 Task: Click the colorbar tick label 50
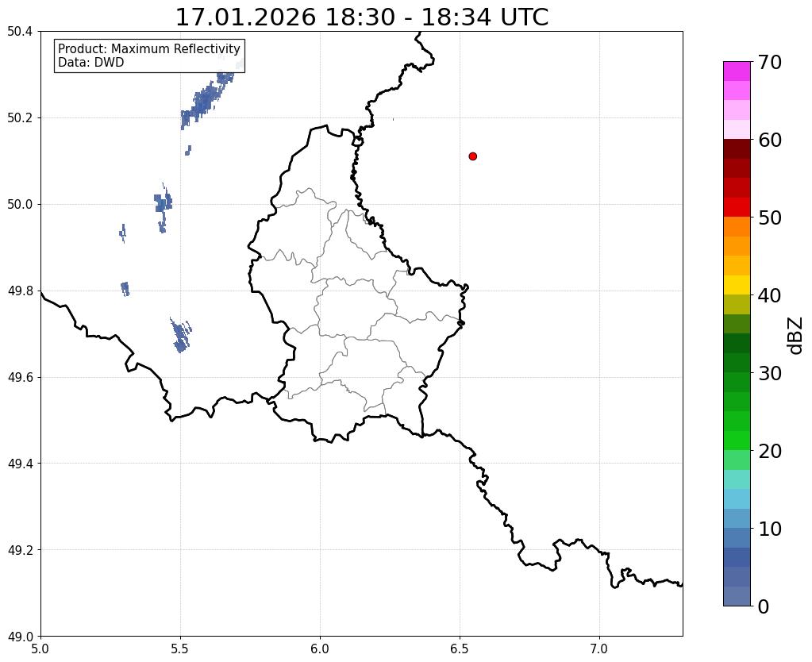click(x=770, y=217)
